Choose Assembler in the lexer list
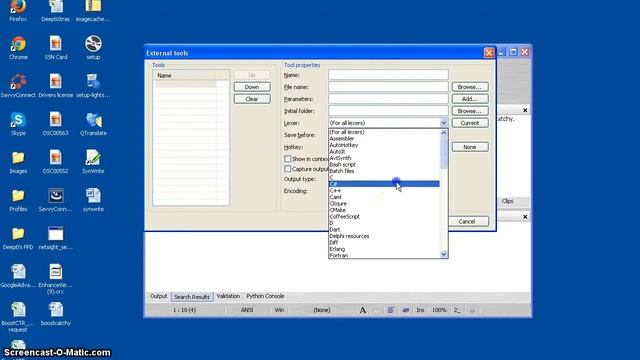 click(384, 138)
